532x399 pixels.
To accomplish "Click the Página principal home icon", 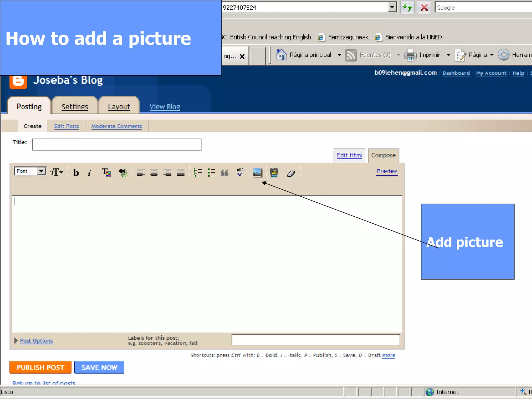I will [281, 55].
